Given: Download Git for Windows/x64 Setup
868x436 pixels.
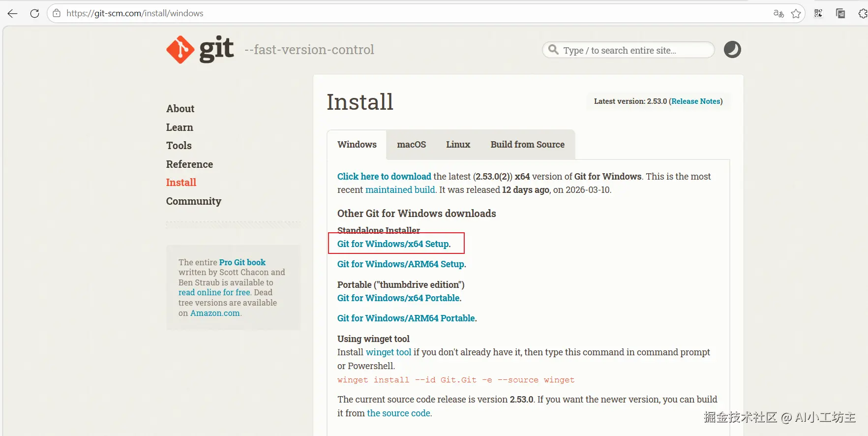Looking at the screenshot, I should (394, 244).
